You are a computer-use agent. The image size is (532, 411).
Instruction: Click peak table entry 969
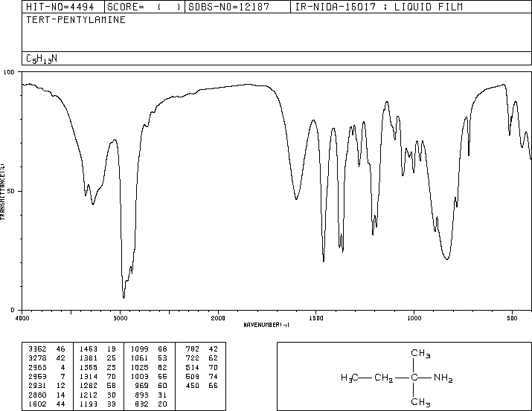[142, 386]
